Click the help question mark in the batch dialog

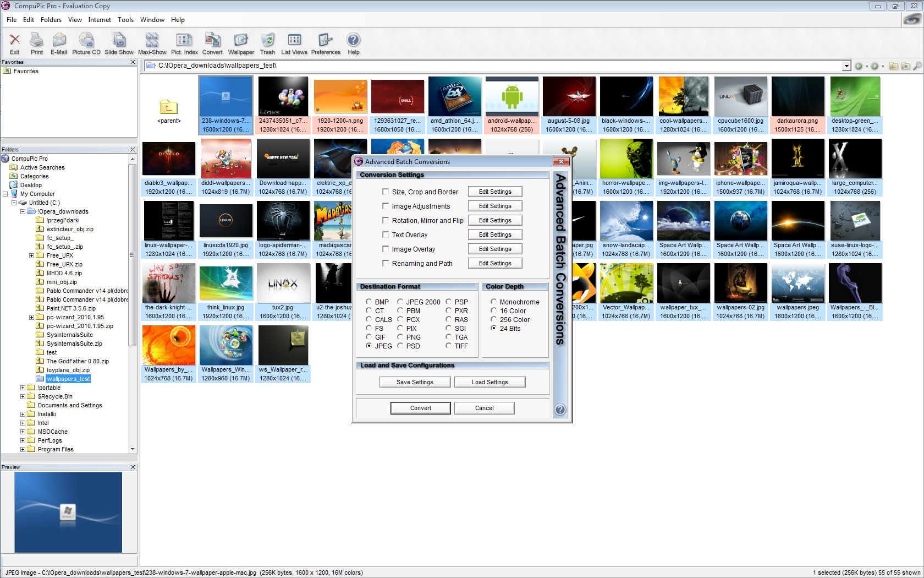pos(560,410)
